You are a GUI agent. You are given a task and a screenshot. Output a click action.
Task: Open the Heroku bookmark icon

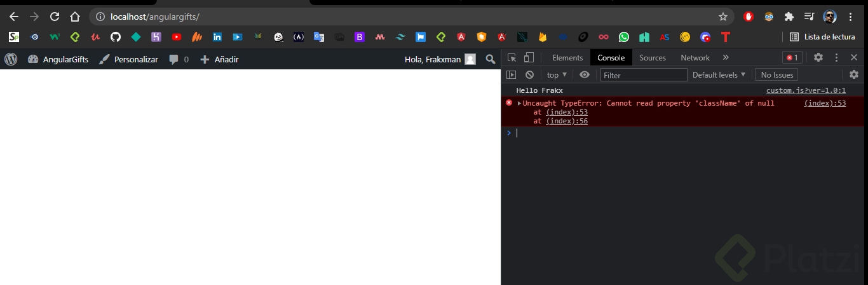pos(156,37)
